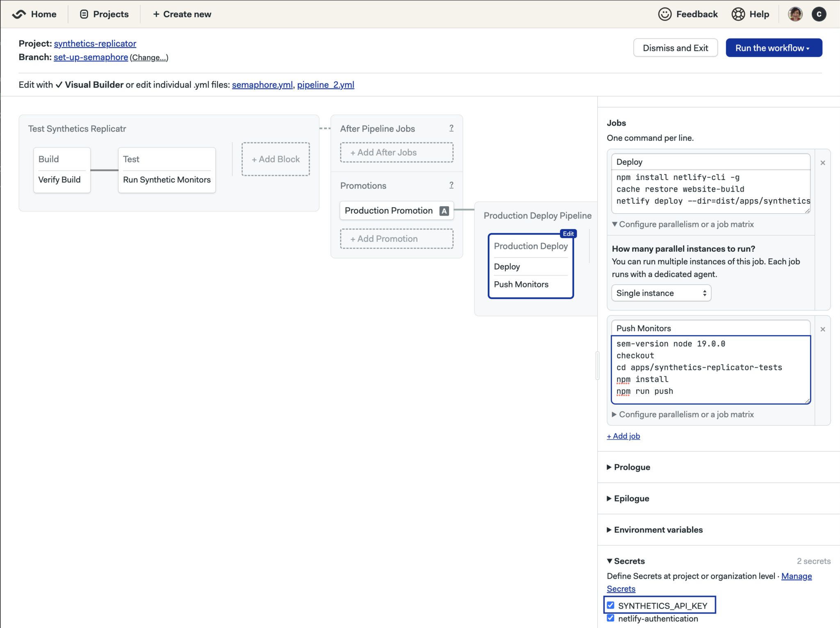Remove the Push Monitors job with its X icon

click(823, 329)
